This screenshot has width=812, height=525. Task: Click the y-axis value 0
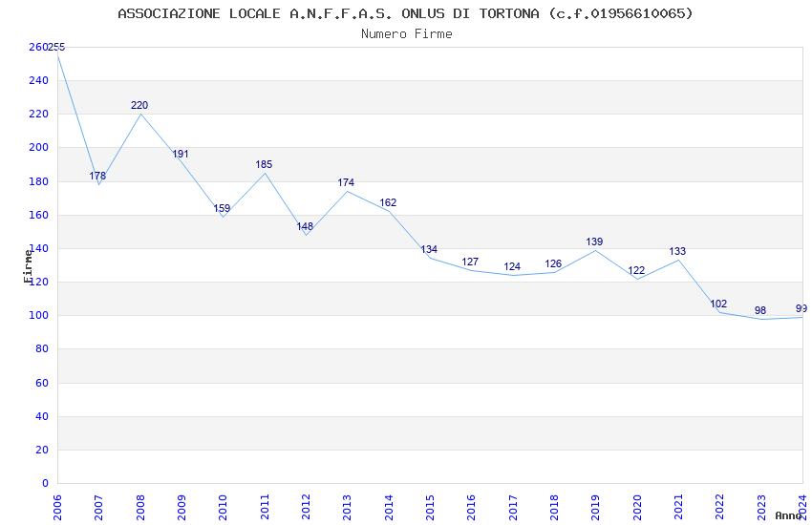(x=45, y=484)
